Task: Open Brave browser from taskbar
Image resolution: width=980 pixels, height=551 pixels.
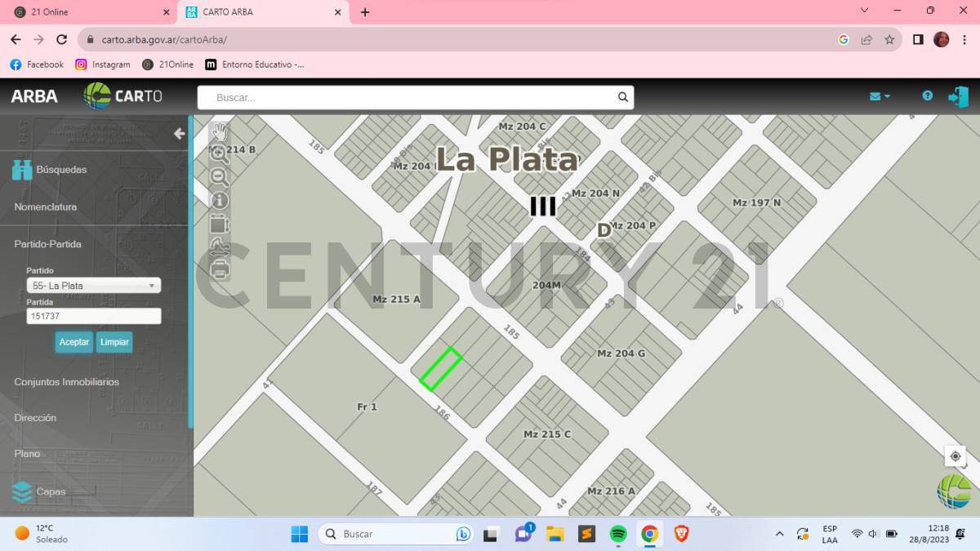Action: pos(681,534)
